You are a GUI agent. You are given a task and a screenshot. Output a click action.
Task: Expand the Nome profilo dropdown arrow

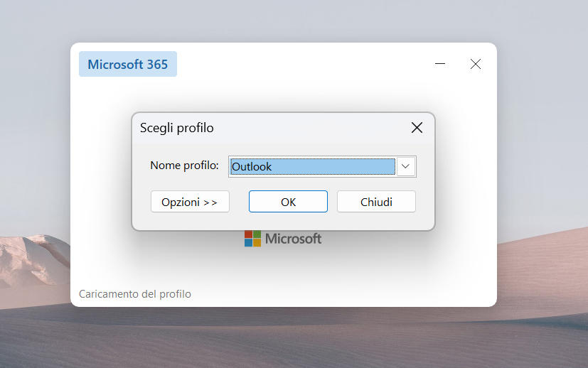(405, 166)
